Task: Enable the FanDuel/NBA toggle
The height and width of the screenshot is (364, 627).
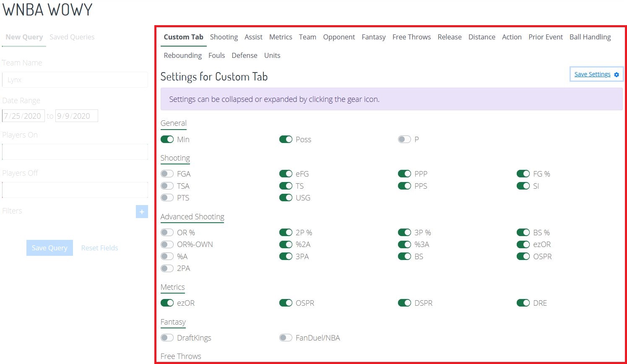Action: pos(286,337)
